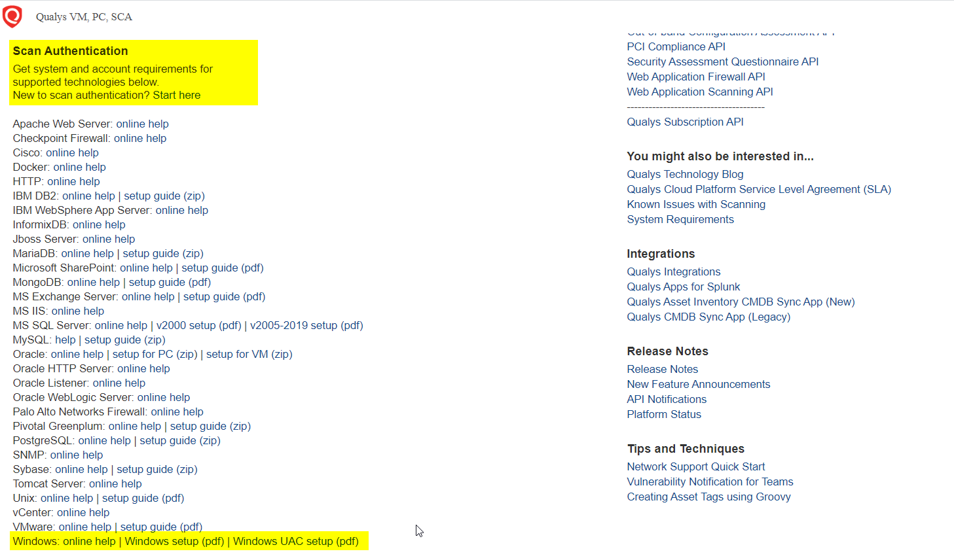Image resolution: width=954 pixels, height=560 pixels.
Task: Download IBM DB2 setup guide (zip)
Action: point(164,196)
